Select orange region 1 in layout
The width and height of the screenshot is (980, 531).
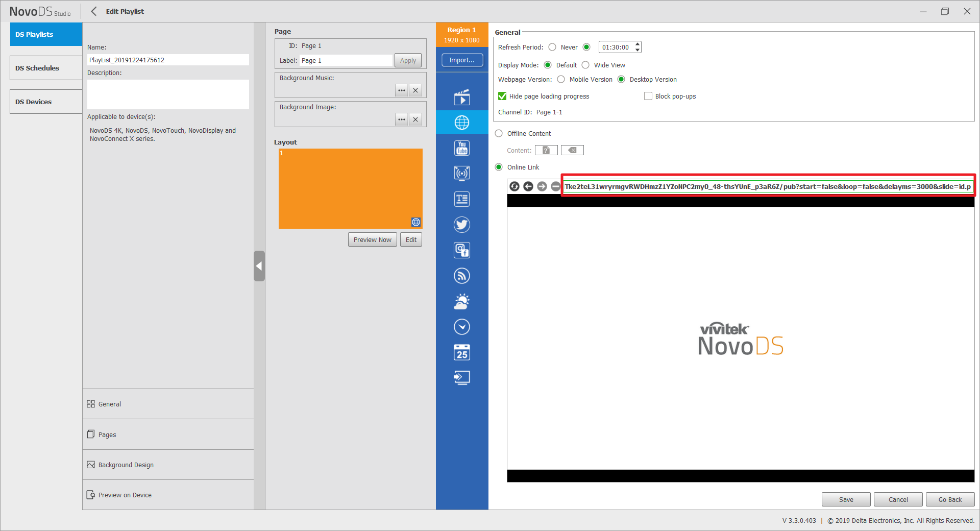pyautogui.click(x=350, y=188)
